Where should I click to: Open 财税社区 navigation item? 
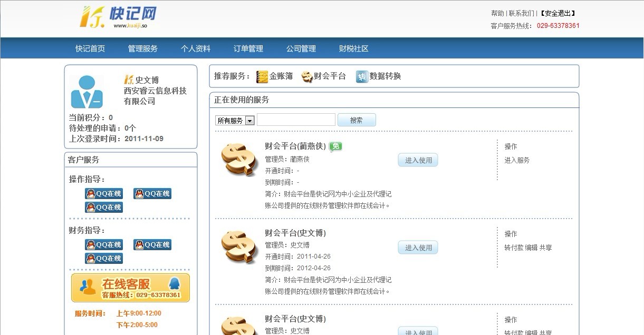pyautogui.click(x=354, y=48)
